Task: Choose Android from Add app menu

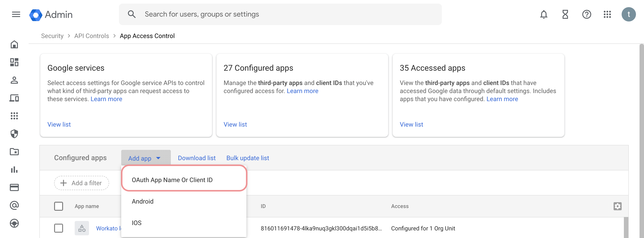Action: click(142, 201)
